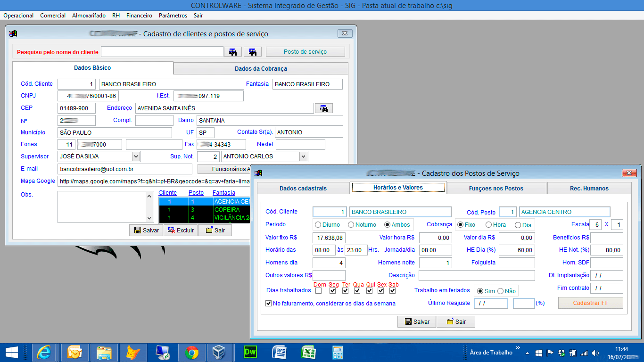Viewport: 644px width, 362px height.
Task: Open the Outlook mail icon on the taskbar
Action: pos(74,352)
